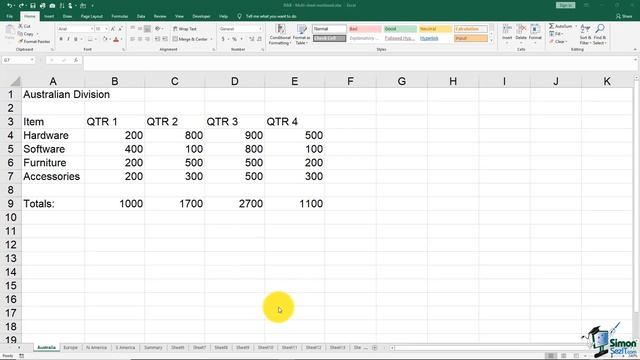
Task: Expand the Merge & Center dropdown arrow
Action: 211,39
